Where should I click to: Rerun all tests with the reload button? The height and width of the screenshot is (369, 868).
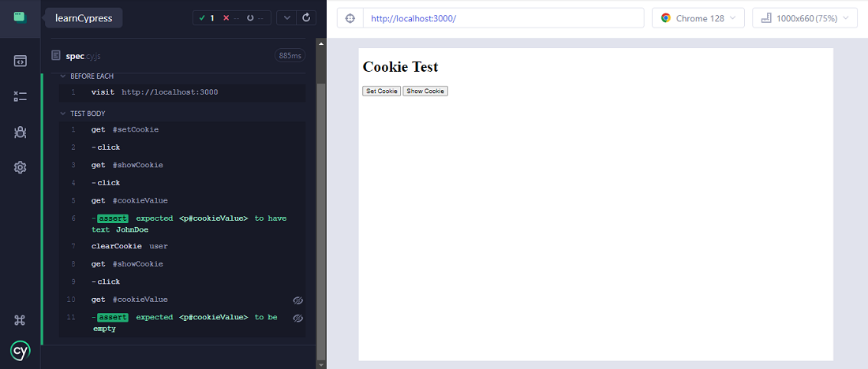307,17
